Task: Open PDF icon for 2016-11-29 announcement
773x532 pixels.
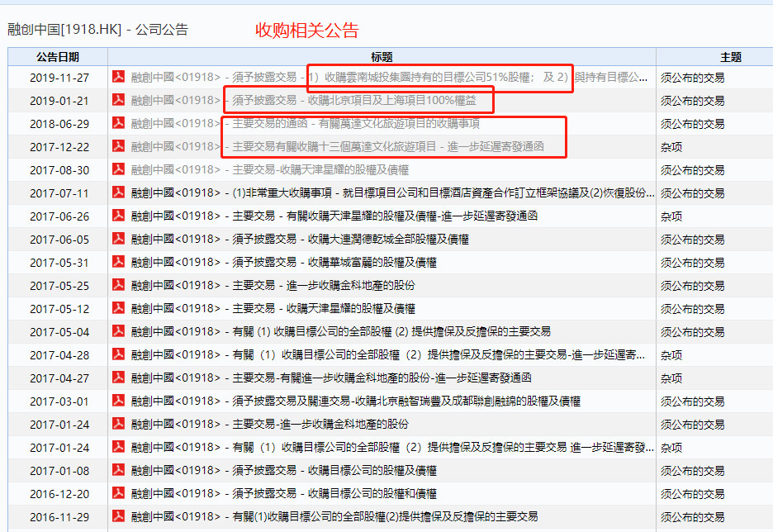Action: click(x=118, y=516)
